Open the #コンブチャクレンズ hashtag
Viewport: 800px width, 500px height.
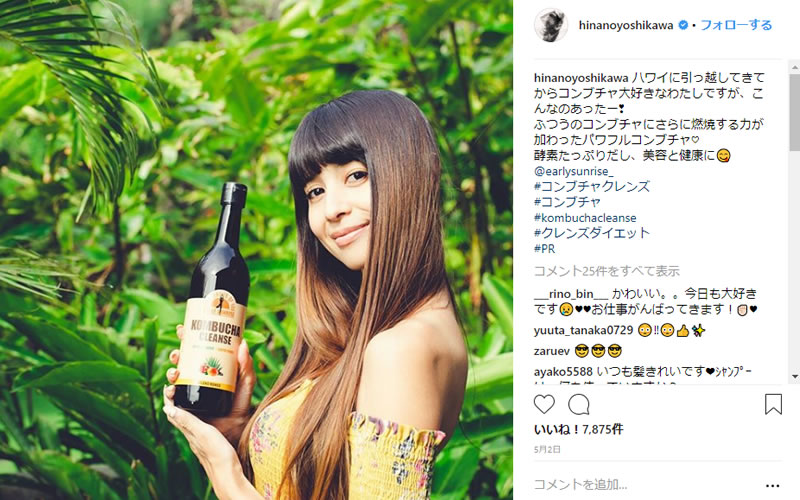(592, 186)
